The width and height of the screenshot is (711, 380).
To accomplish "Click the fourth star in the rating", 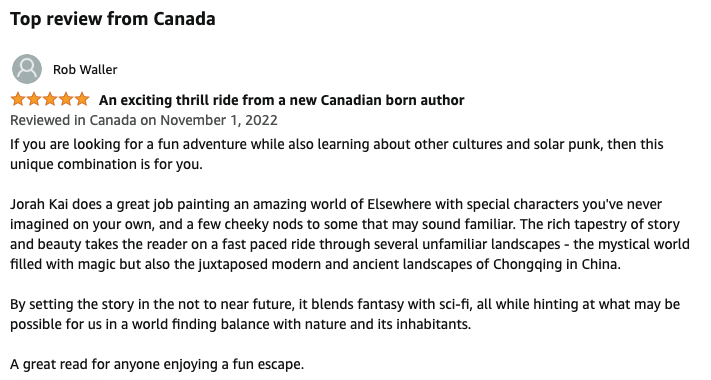I will 66,99.
